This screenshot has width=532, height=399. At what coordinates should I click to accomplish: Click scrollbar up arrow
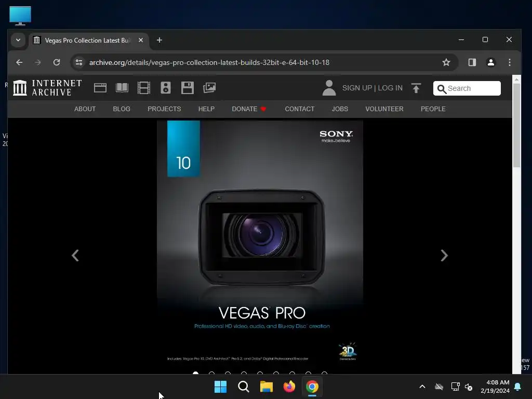tap(516, 79)
